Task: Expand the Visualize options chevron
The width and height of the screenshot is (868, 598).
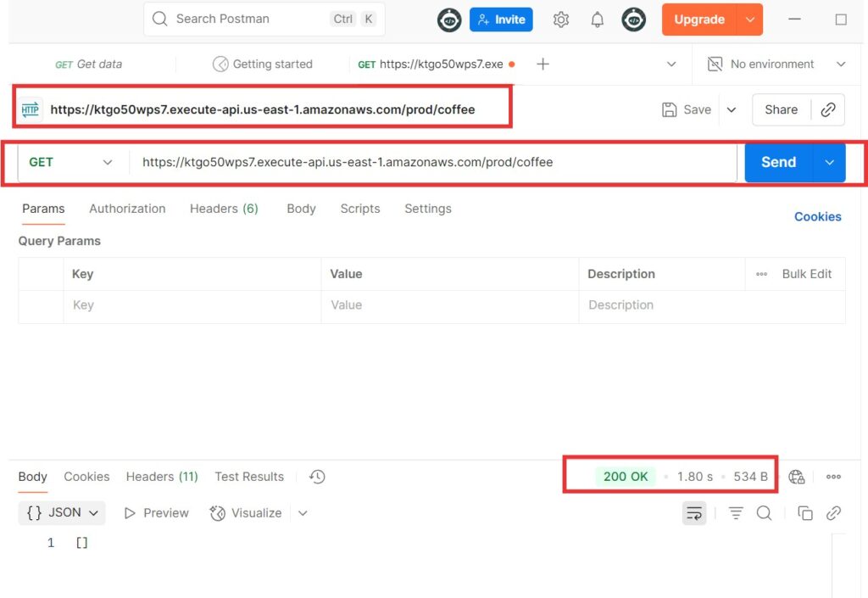Action: [303, 513]
